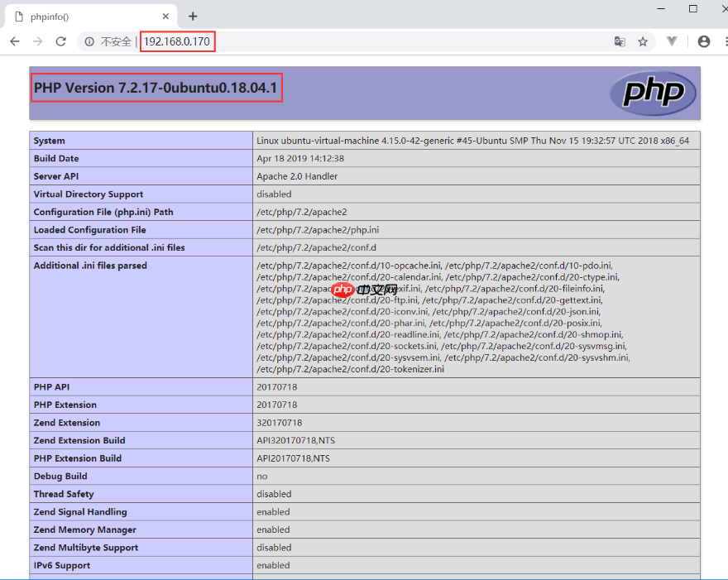Click 'Scan this dir for additional .ini files'
Viewport: 728px width, 580px height.
click(109, 247)
